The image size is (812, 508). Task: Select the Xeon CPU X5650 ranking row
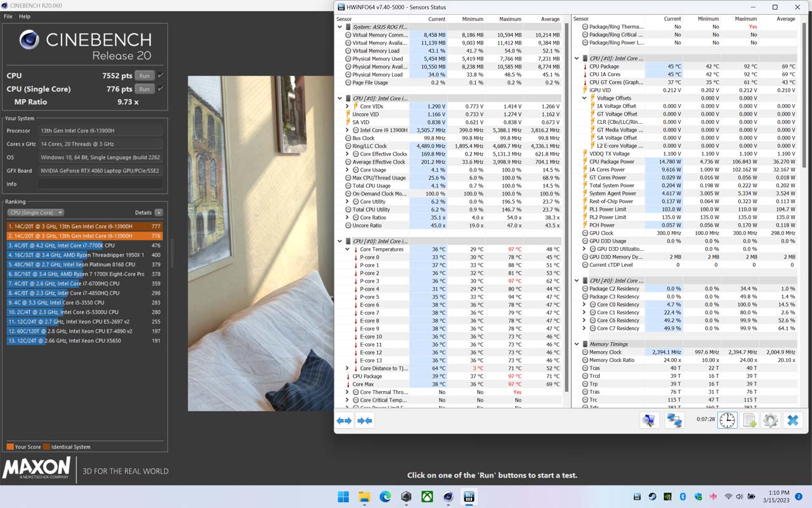[84, 341]
